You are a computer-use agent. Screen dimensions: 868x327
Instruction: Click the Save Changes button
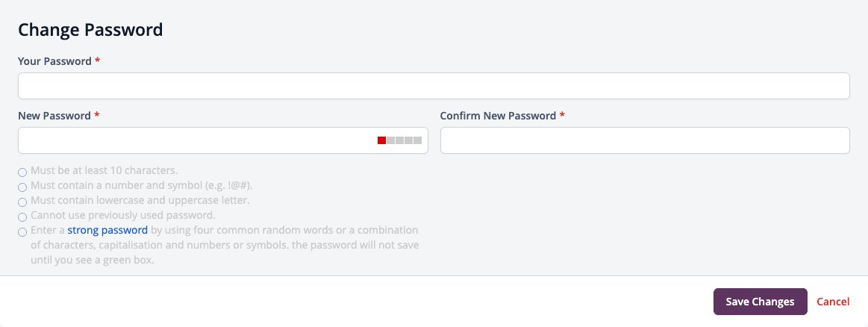click(760, 302)
